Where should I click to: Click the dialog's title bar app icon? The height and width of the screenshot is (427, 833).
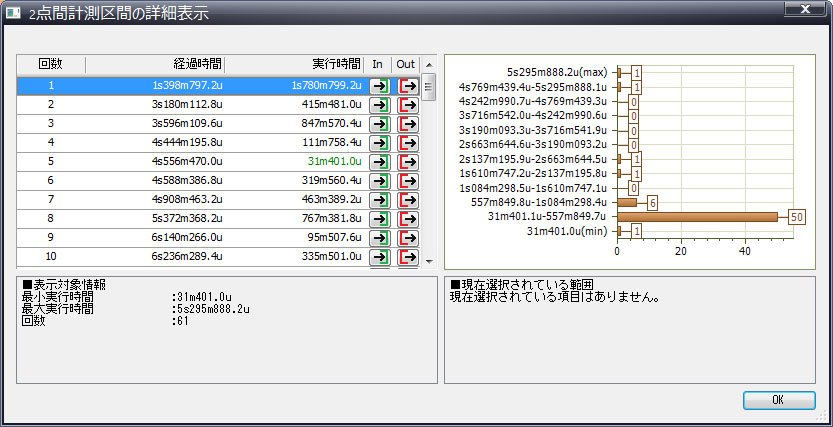13,12
